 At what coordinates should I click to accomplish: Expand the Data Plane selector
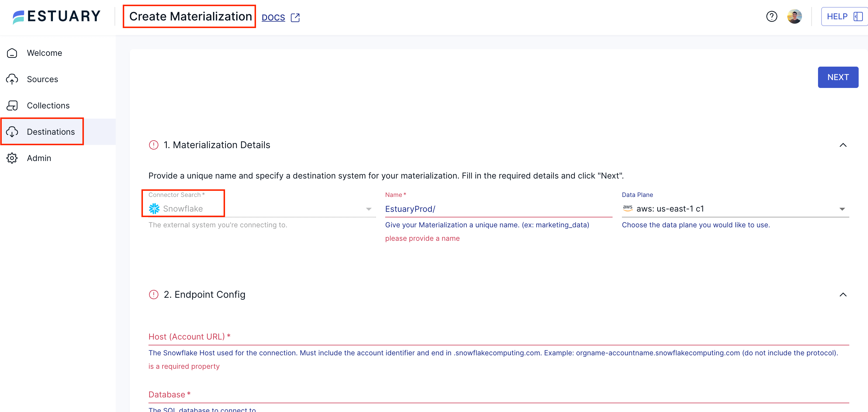(843, 209)
